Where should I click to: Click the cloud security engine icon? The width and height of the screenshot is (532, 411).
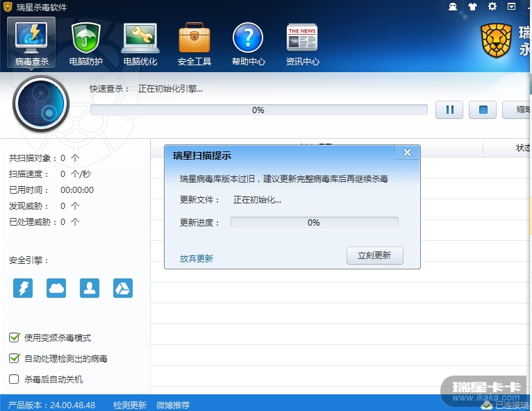pos(56,288)
